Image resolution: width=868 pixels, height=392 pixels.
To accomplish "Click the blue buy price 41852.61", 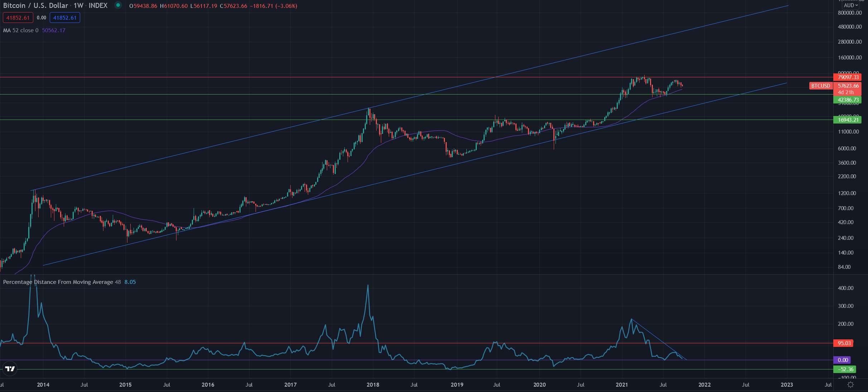I will 65,18.
